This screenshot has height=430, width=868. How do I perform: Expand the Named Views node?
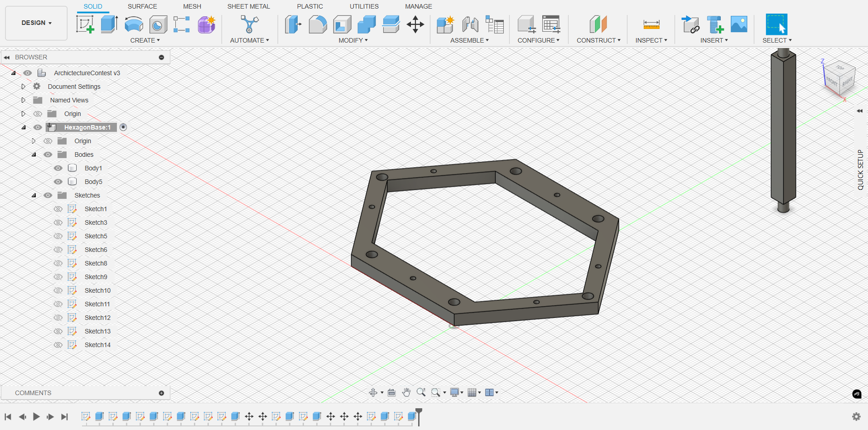point(24,100)
